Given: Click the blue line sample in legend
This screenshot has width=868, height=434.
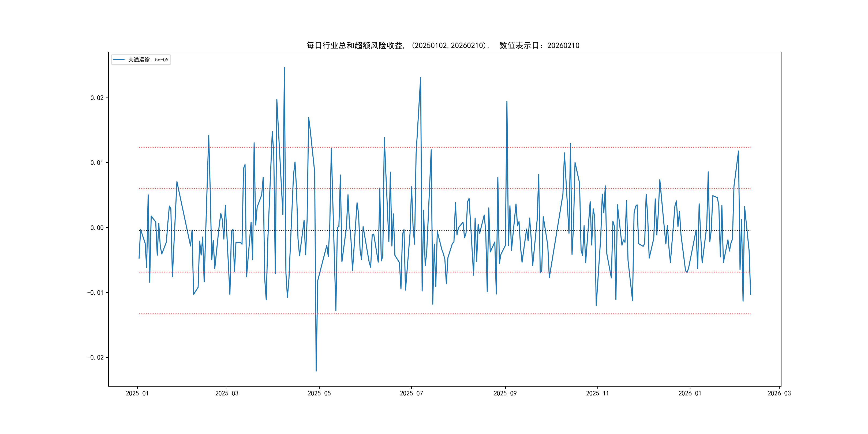Looking at the screenshot, I should point(119,60).
